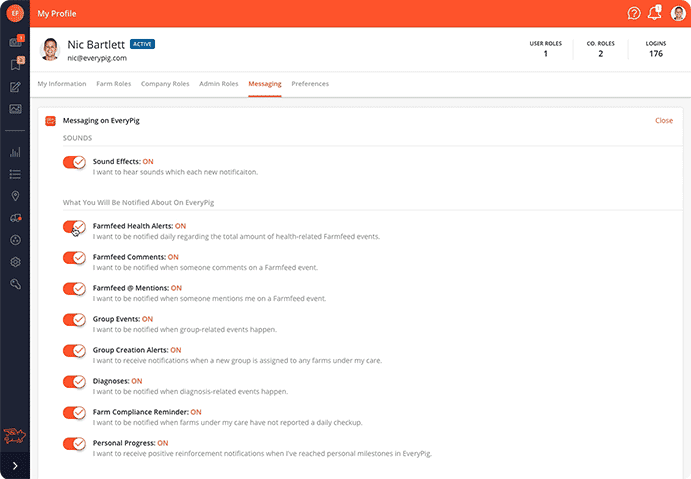Switch to Farm Roles tab
Image resolution: width=691 pixels, height=479 pixels.
point(114,84)
